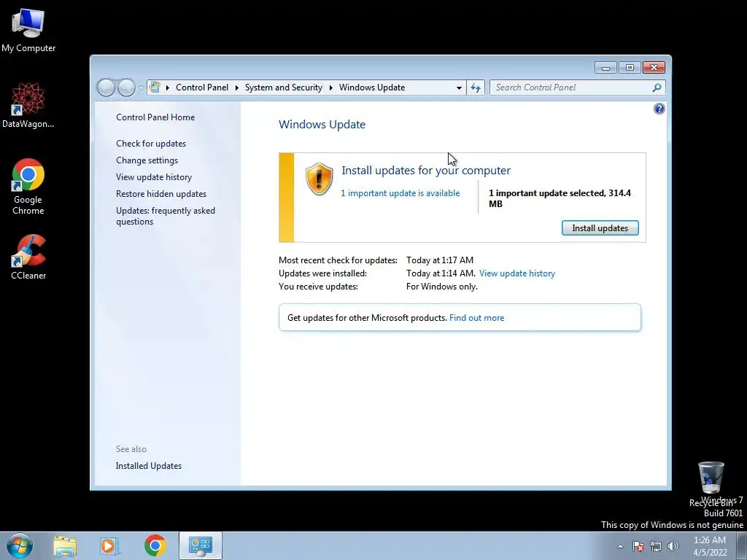Click the search magnifier icon
The image size is (747, 560).
657,87
